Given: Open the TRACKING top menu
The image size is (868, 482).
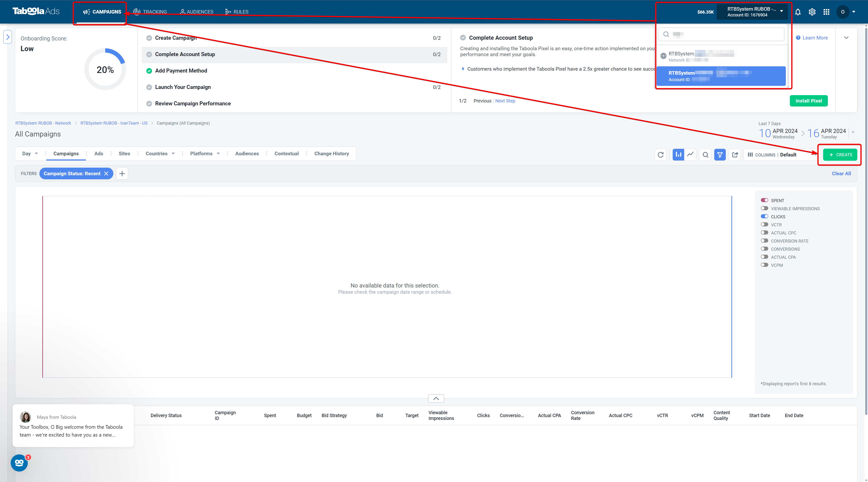Looking at the screenshot, I should tap(150, 12).
